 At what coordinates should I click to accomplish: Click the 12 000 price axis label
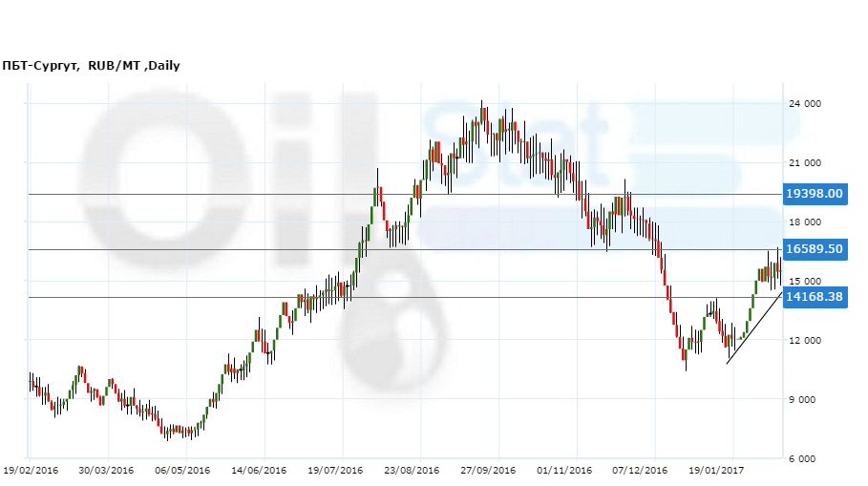pyautogui.click(x=806, y=341)
